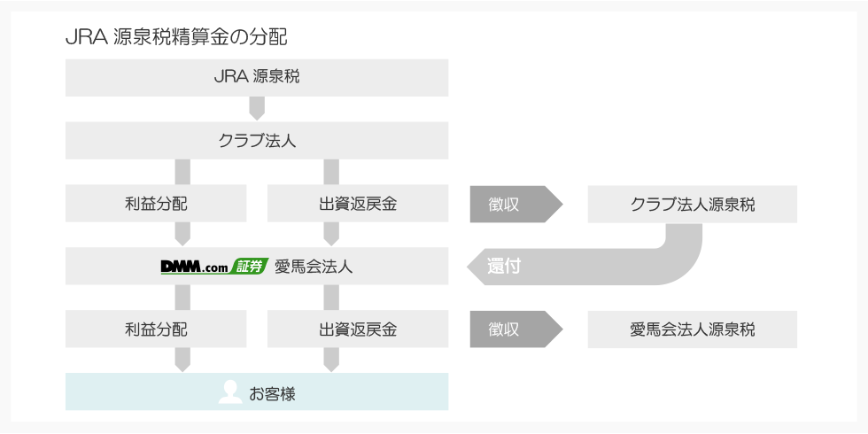Click arrow from lower 出資返戻金 to お客様
The height and width of the screenshot is (434, 868).
click(331, 360)
